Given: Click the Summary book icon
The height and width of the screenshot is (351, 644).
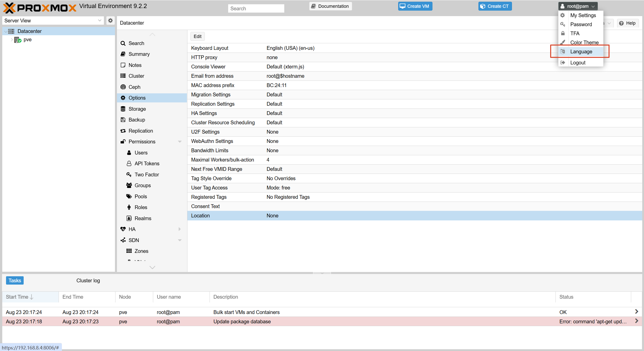Looking at the screenshot, I should pos(123,54).
